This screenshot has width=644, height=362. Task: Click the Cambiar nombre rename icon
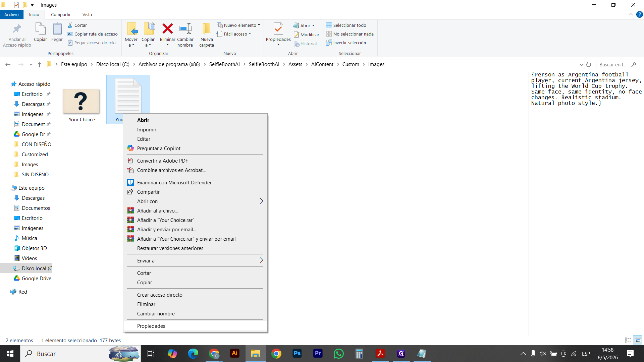pyautogui.click(x=185, y=29)
